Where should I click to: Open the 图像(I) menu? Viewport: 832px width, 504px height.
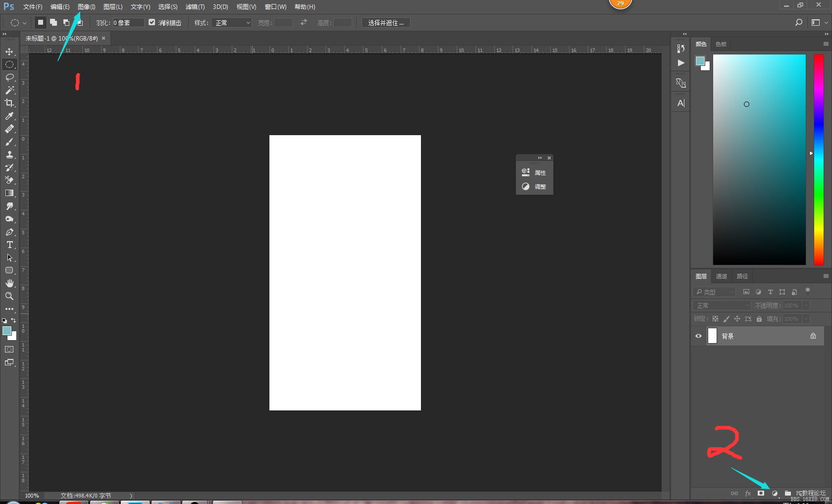(x=86, y=7)
